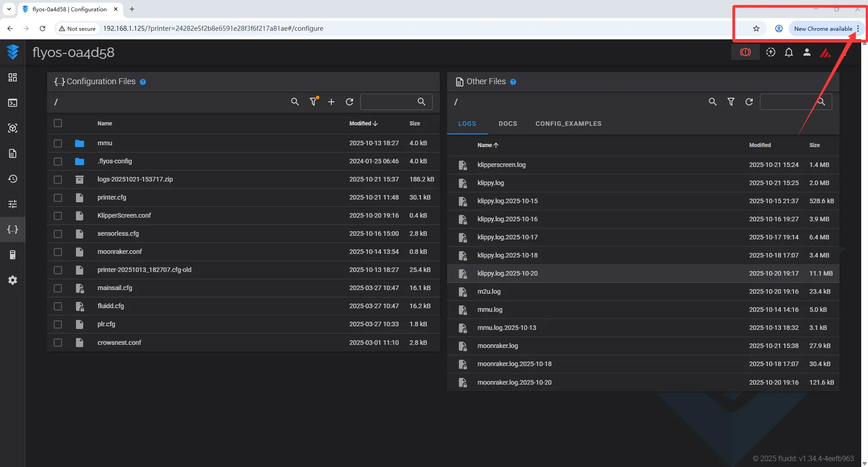Image resolution: width=868 pixels, height=467 pixels.
Task: Open the Configuration Files filter dropdown
Action: tap(313, 102)
